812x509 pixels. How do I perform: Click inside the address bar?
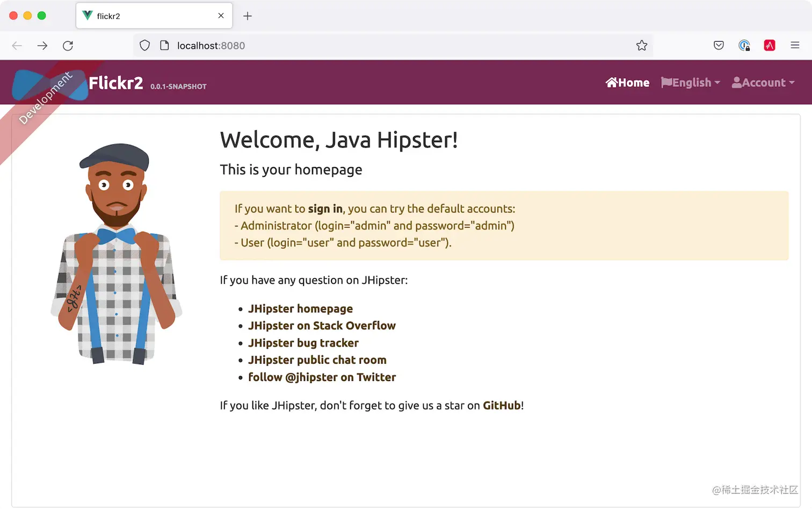pos(376,46)
